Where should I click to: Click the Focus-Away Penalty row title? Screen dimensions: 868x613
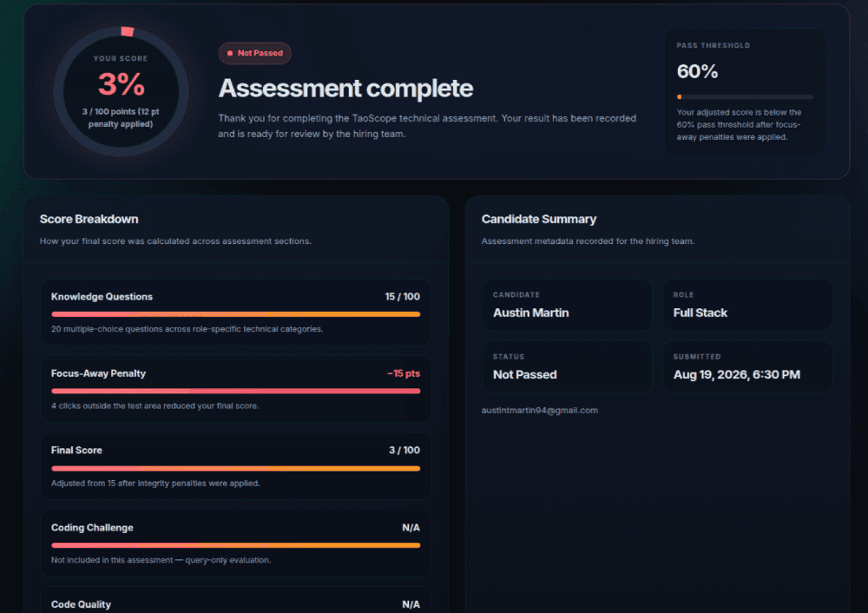click(99, 373)
